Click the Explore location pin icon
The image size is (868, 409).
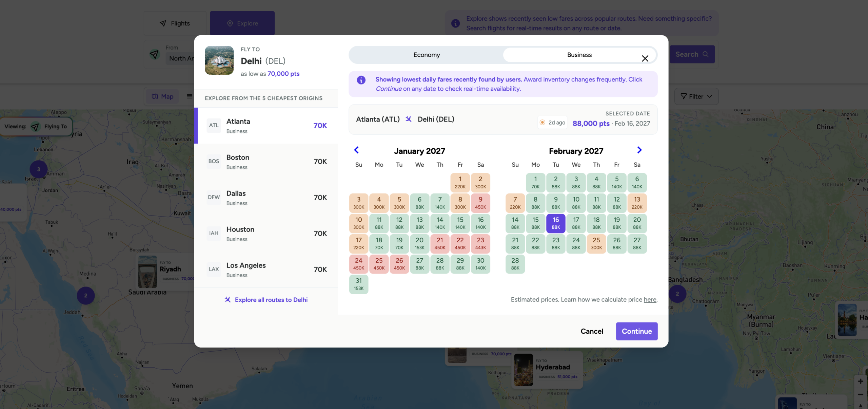(x=230, y=23)
